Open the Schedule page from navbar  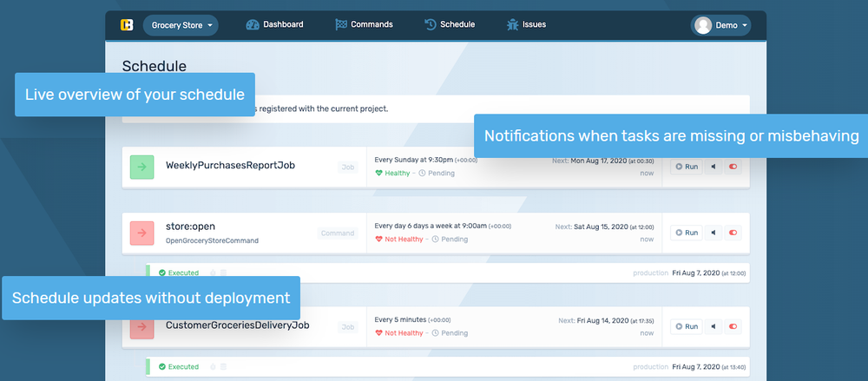(x=450, y=24)
